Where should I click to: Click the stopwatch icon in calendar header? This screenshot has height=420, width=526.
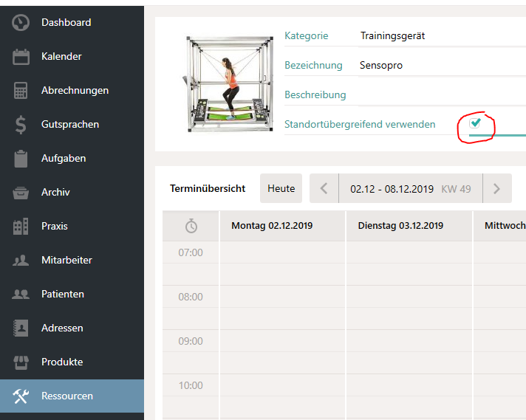(x=191, y=226)
